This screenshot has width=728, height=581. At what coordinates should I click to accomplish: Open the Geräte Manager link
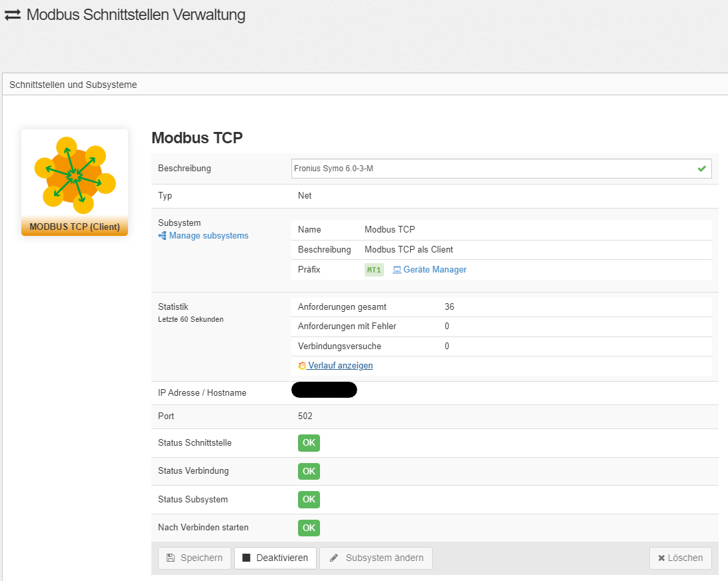pos(435,270)
